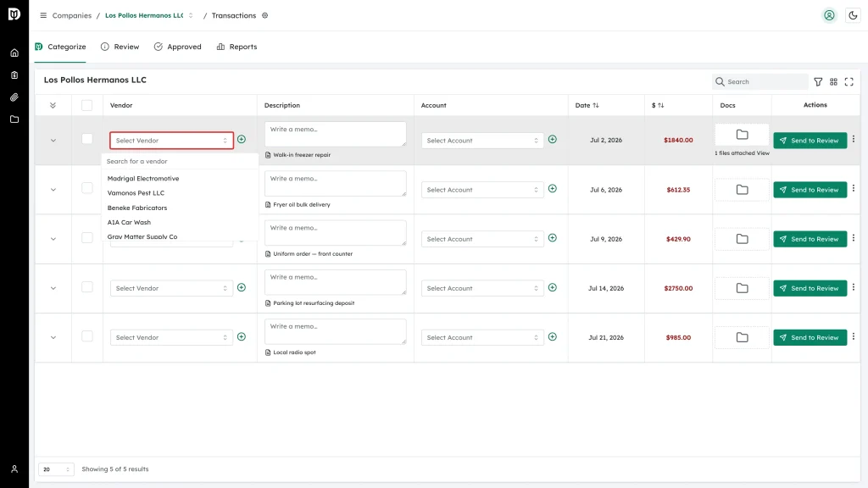Open more options menu for $1840.00 row

point(854,140)
